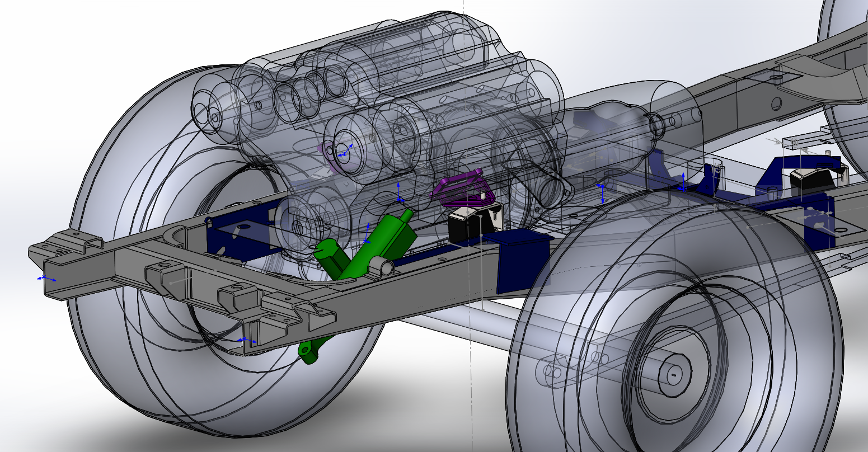Pick the black-and-white rubber mount under purple bracket
Image resolution: width=868 pixels, height=452 pixels.
click(x=476, y=224)
